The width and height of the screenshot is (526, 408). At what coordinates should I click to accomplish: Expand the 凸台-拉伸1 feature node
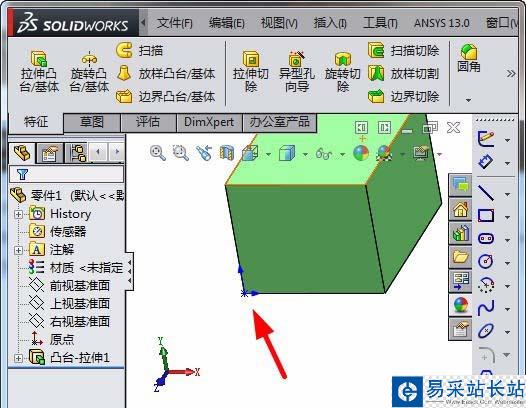tap(18, 358)
